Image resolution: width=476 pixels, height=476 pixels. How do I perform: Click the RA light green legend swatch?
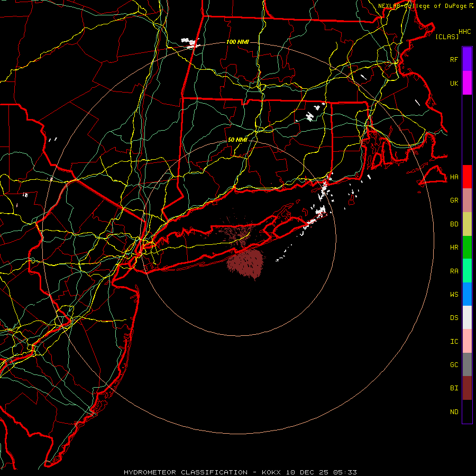[467, 271]
